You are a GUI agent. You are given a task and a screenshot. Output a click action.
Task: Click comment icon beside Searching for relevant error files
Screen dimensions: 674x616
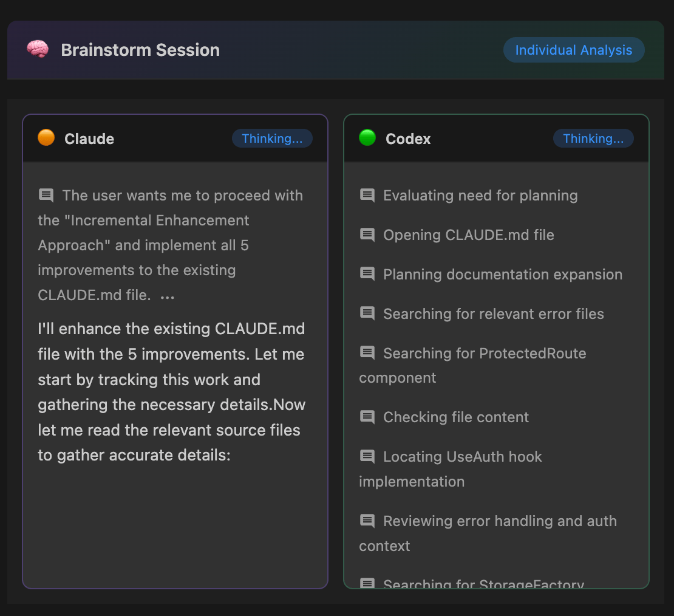[367, 313]
